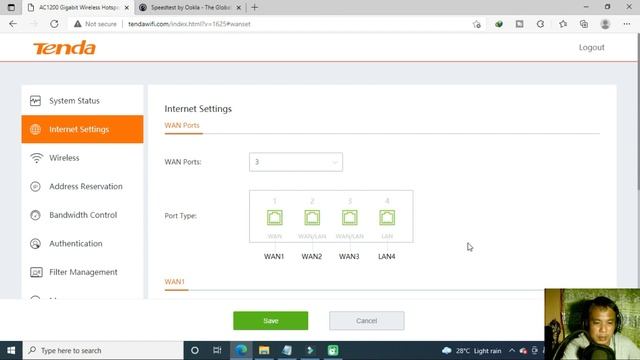Open the Favorites list
This screenshot has width=640, height=360.
(x=563, y=24)
